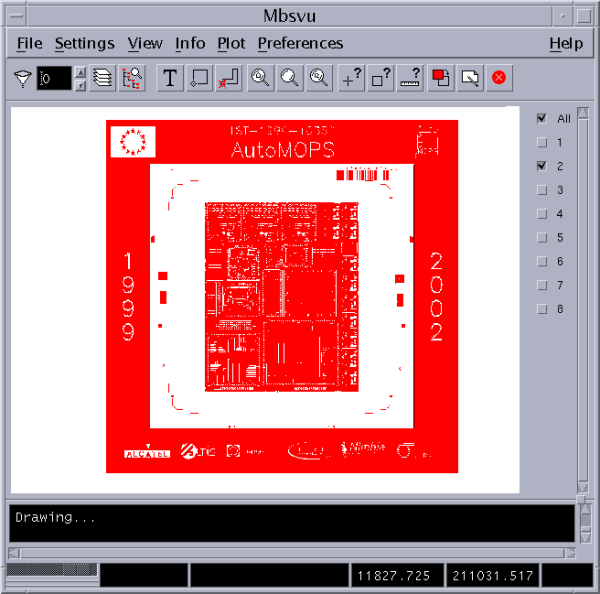Click layer list scrollbar down arrow
The height and width of the screenshot is (594, 600).
pos(583,487)
